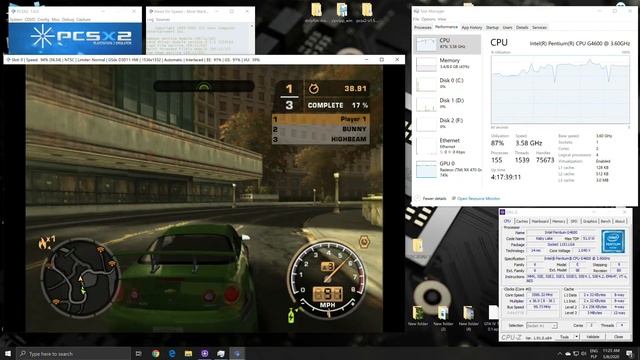The image size is (640, 360).
Task: Open Task View on the taskbar
Action: click(x=138, y=353)
